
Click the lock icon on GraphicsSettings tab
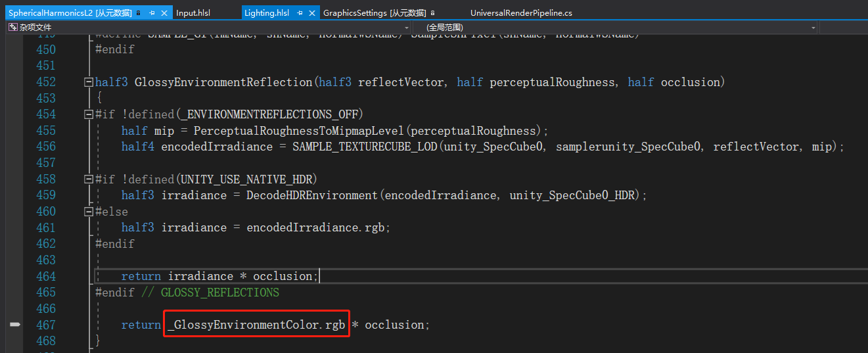432,12
